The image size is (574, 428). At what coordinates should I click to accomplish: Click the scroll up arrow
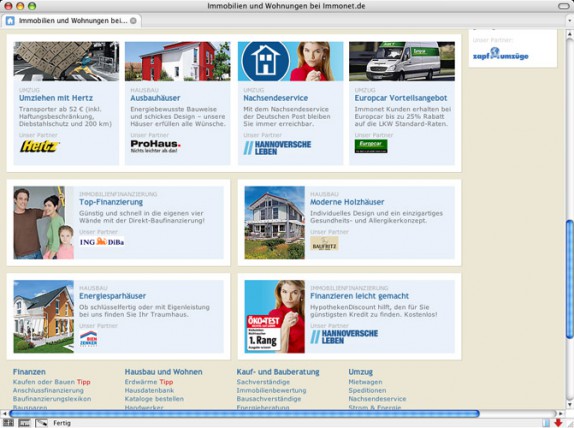coord(570,34)
